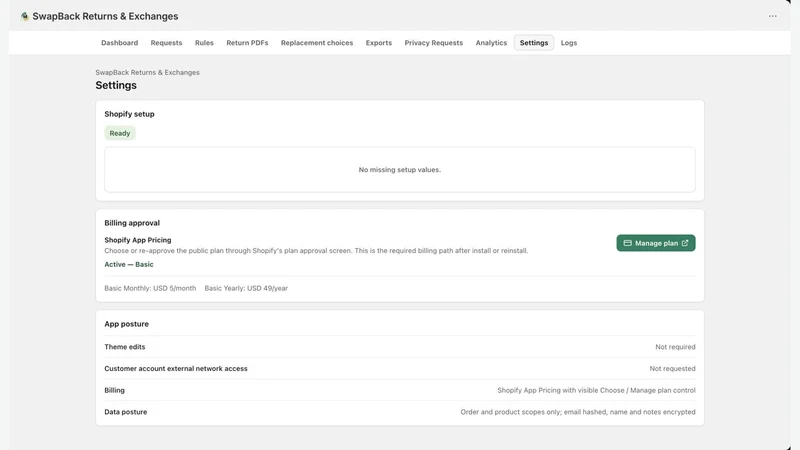
Task: Switch to the Requests tab
Action: [x=166, y=43]
